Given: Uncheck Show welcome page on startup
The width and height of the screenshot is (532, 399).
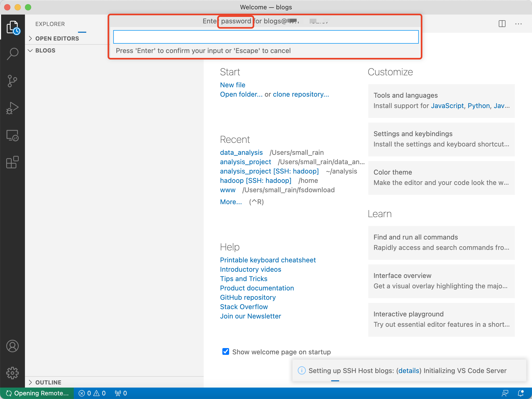Looking at the screenshot, I should [x=225, y=352].
